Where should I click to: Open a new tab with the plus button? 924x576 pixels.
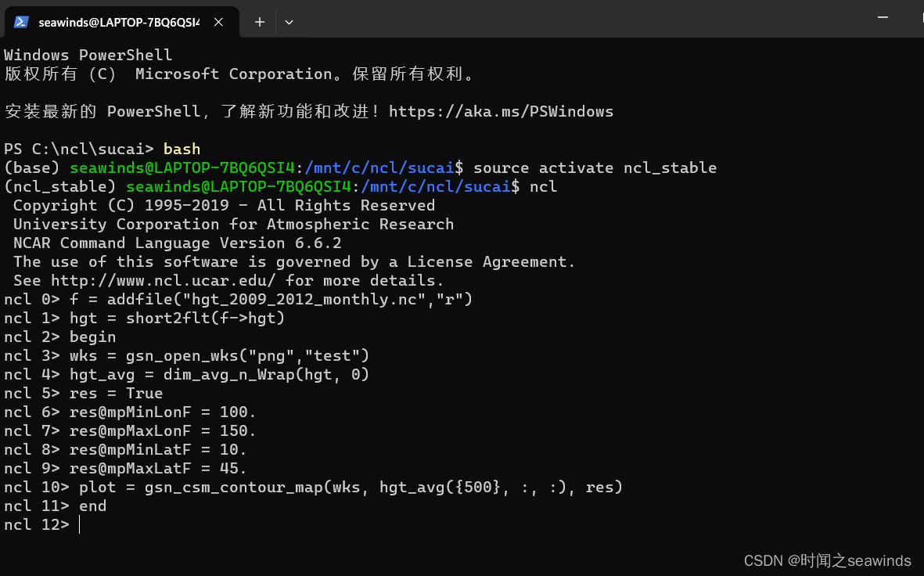[x=259, y=22]
